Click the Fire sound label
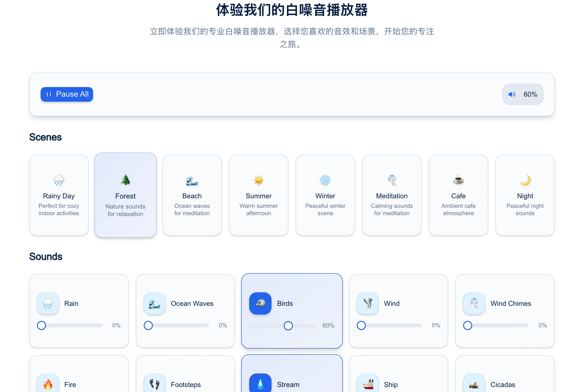This screenshot has height=392, width=584. (70, 384)
